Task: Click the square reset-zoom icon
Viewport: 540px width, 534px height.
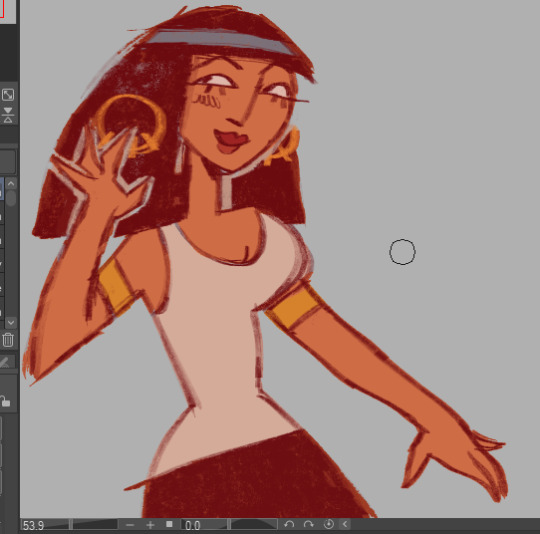Action: coord(169,524)
